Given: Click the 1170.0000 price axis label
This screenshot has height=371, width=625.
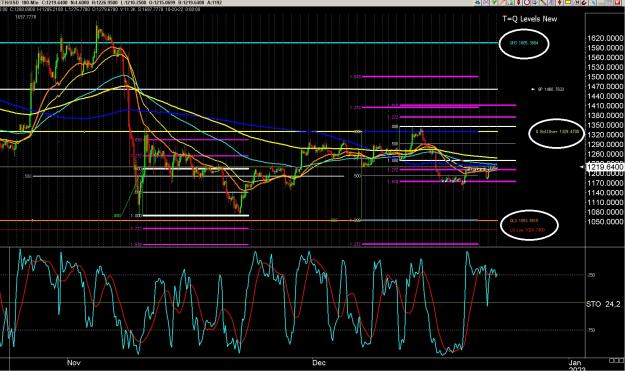Looking at the screenshot, I should pyautogui.click(x=605, y=183).
